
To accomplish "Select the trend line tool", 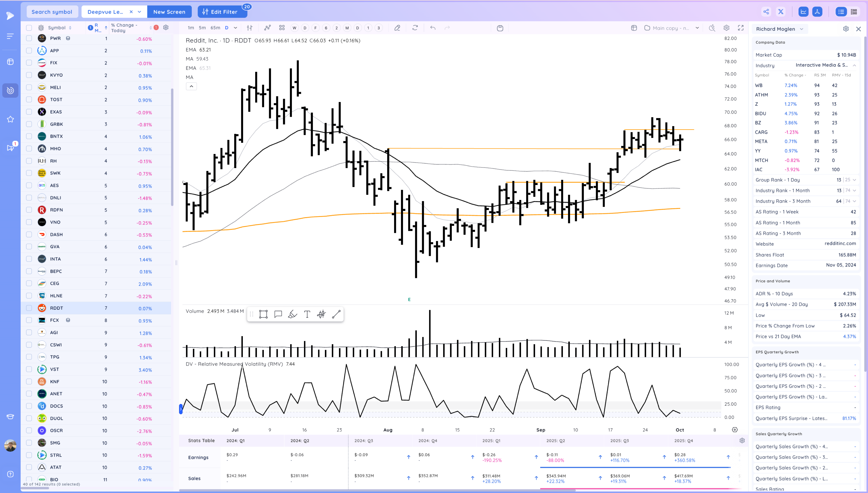I will (336, 314).
